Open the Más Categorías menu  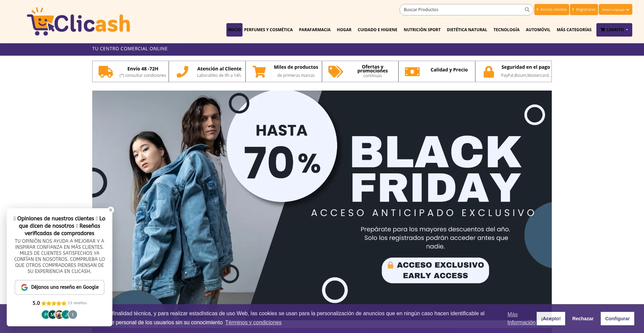coord(574,30)
